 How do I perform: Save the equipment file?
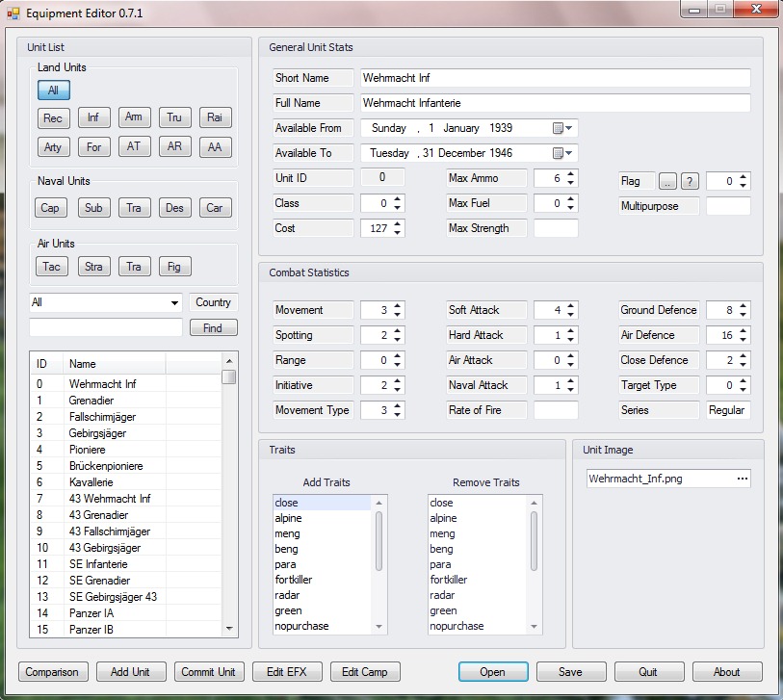571,672
